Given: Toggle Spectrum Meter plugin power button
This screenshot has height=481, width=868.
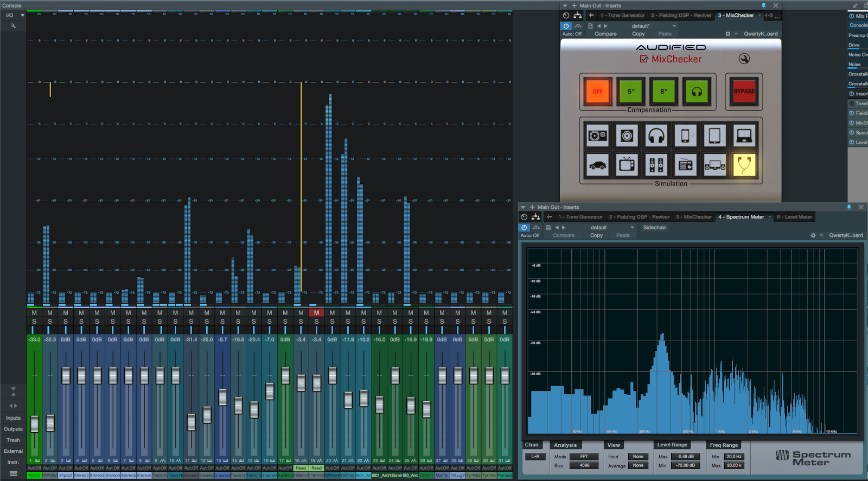Looking at the screenshot, I should pyautogui.click(x=524, y=228).
